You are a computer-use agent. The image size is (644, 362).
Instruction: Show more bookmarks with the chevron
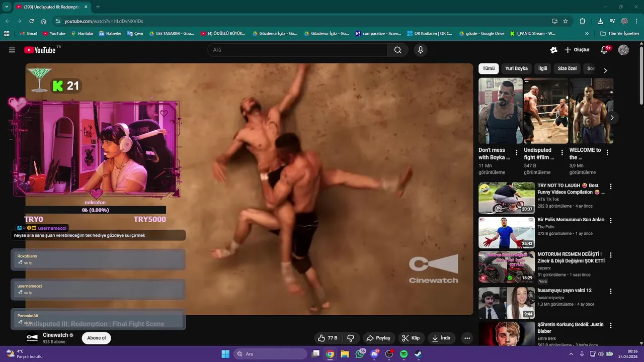(587, 33)
